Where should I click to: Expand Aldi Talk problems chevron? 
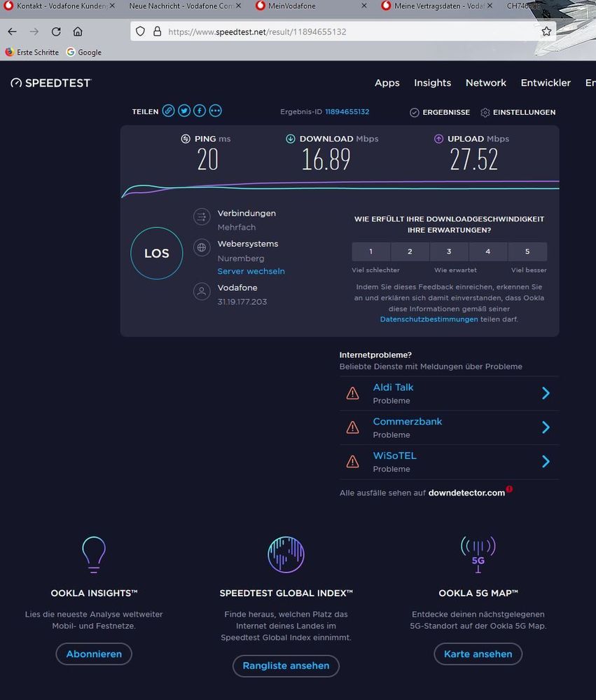click(546, 393)
